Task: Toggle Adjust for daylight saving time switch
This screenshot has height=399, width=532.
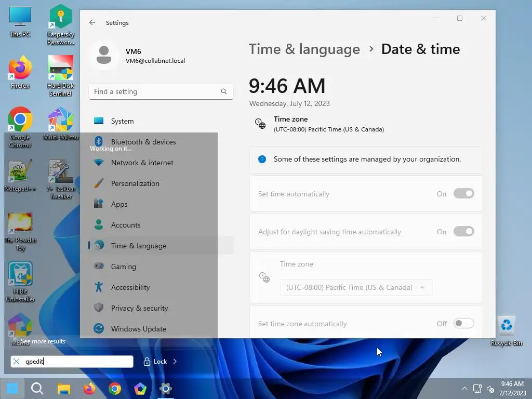Action: (464, 232)
